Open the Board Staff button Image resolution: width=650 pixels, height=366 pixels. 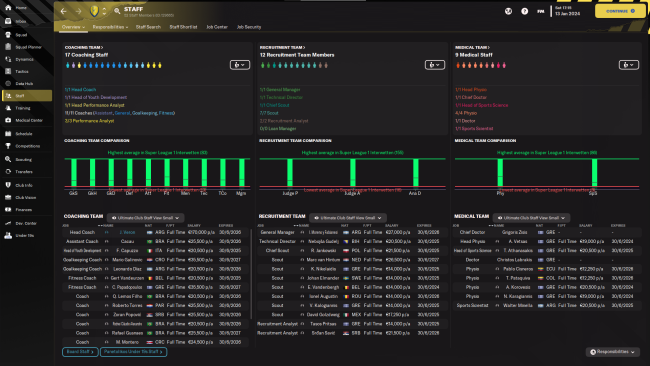pos(80,352)
